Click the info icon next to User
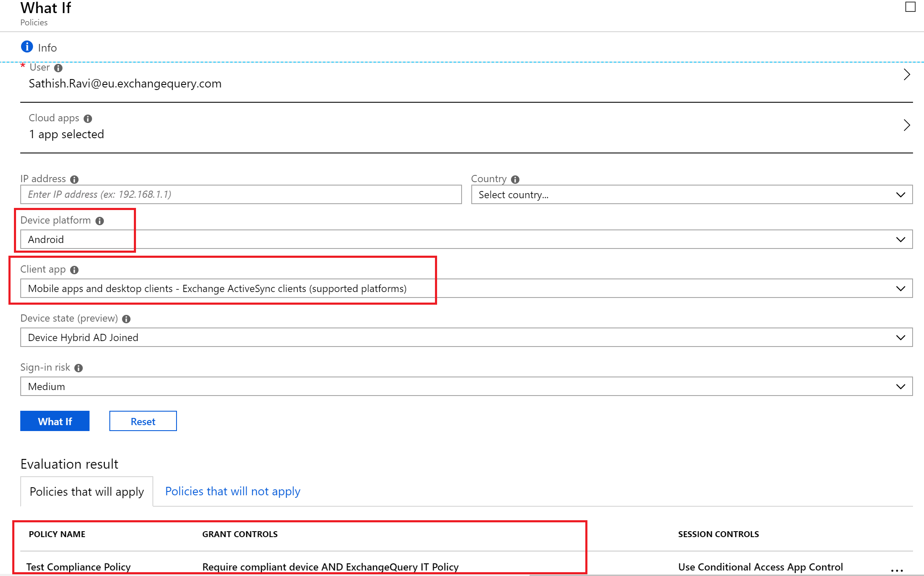The height and width of the screenshot is (576, 924). [58, 68]
